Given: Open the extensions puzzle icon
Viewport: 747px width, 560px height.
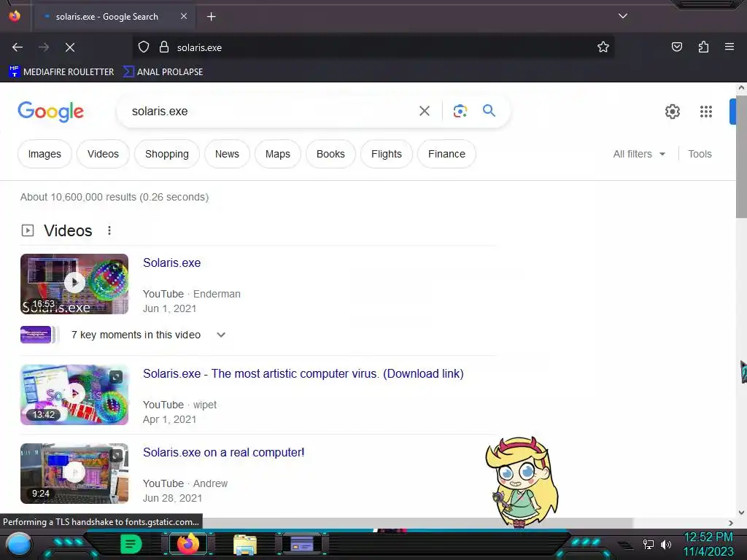Looking at the screenshot, I should (x=703, y=47).
